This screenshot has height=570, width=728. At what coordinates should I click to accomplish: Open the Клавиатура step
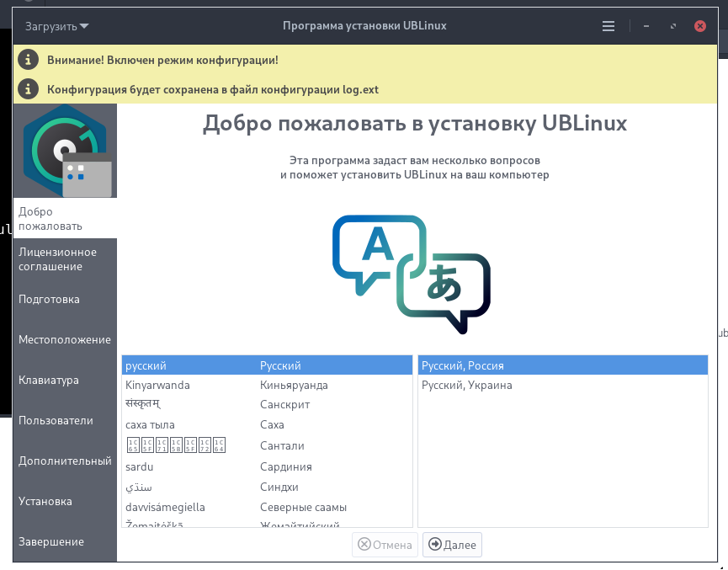click(x=65, y=380)
